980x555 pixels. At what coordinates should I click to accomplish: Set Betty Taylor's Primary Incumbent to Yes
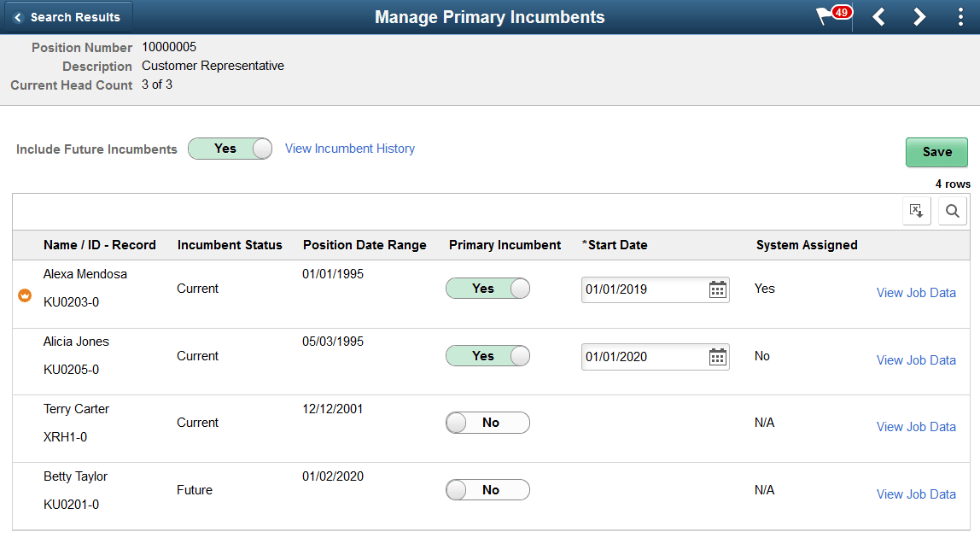(x=487, y=489)
